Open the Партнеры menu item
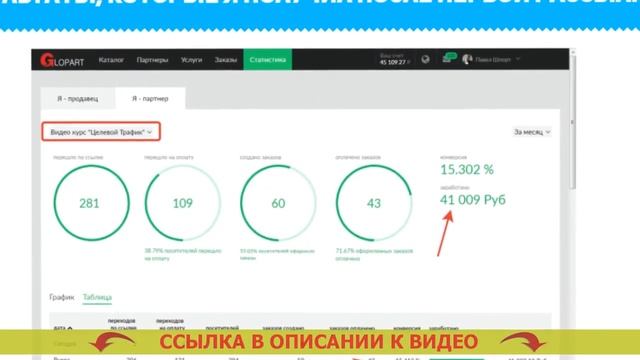Screen dimensions: 640x360 [152, 60]
